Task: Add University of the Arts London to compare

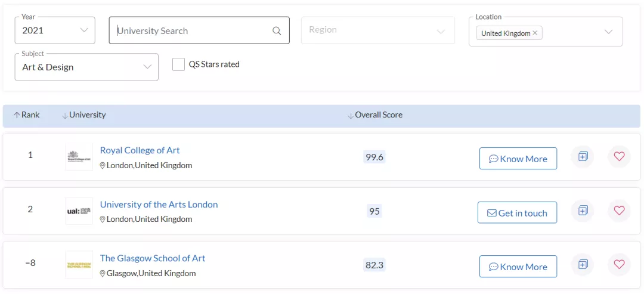Action: [x=583, y=211]
